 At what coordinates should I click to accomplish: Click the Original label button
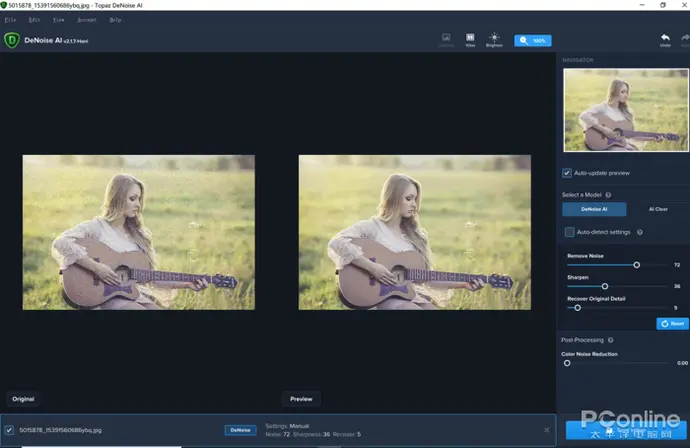[x=23, y=399]
